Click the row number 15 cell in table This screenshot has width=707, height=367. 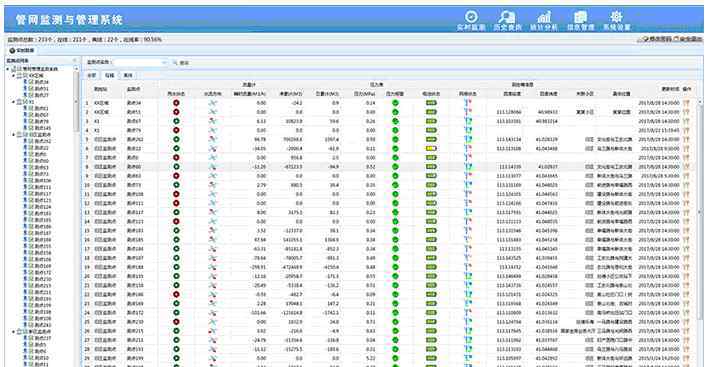[87, 230]
